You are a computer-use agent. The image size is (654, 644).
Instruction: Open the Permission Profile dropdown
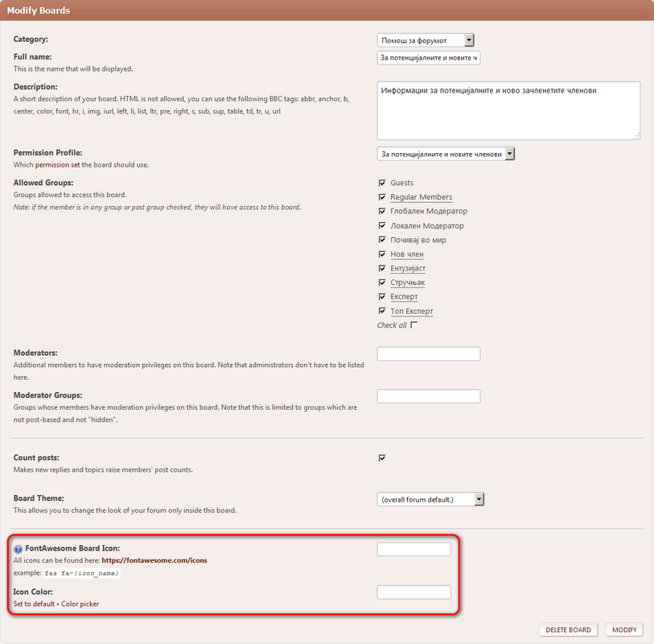pos(446,154)
